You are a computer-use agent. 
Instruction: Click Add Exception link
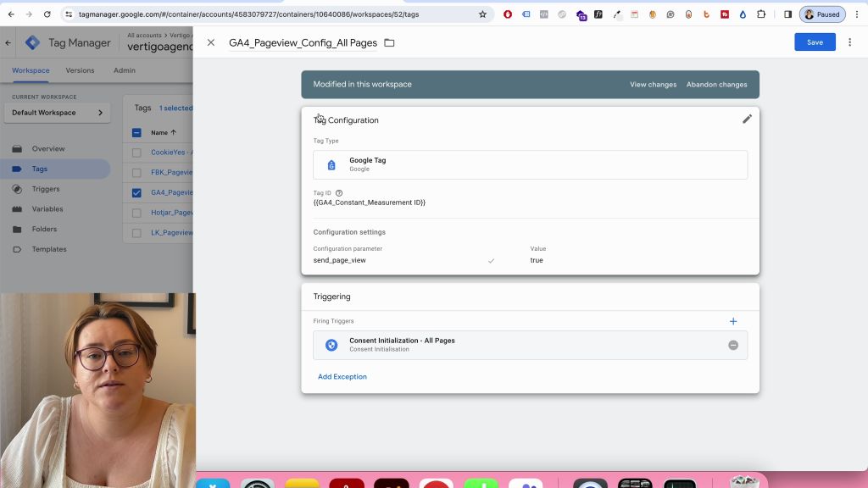pos(342,377)
